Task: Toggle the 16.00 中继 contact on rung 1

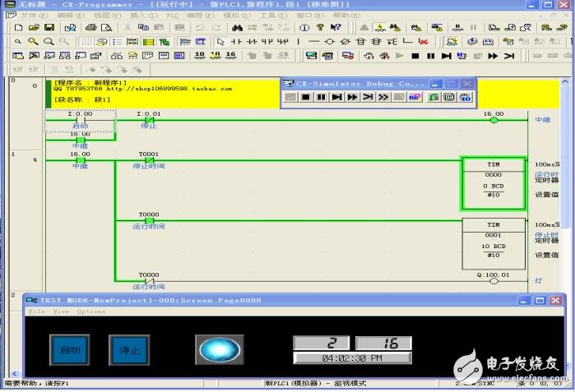Action: 80,160
